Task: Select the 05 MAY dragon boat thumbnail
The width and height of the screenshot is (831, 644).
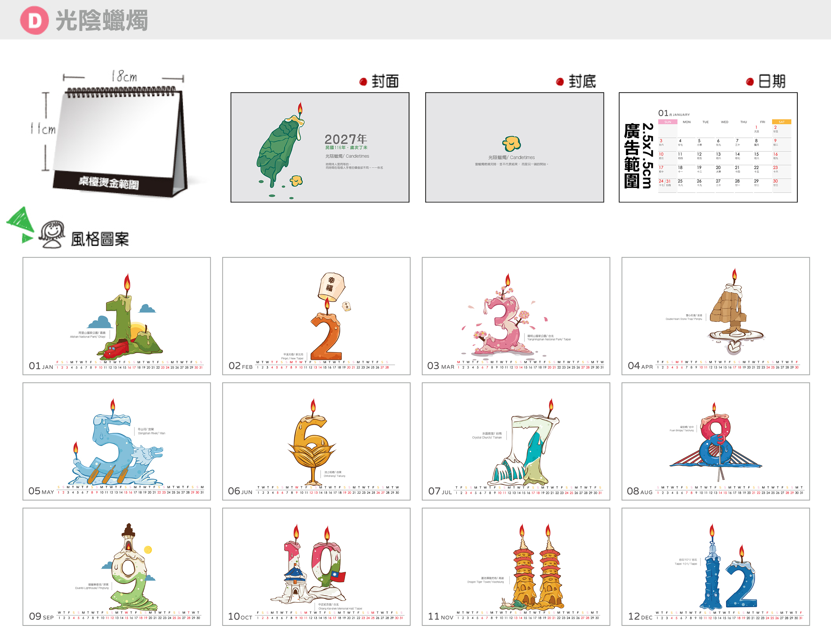Action: pyautogui.click(x=117, y=441)
